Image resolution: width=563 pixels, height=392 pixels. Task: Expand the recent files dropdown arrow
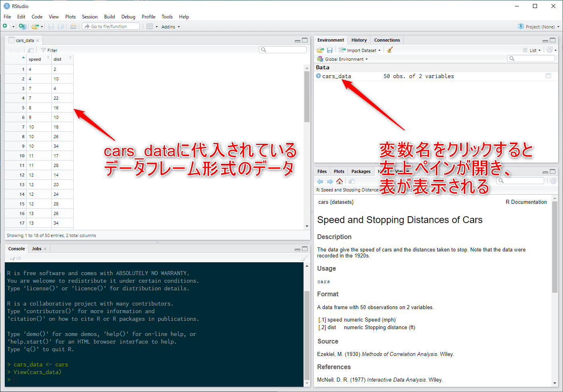(x=42, y=27)
